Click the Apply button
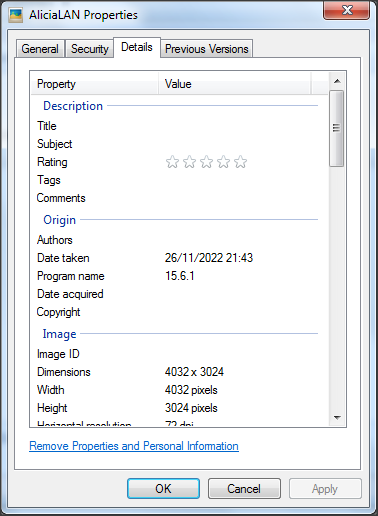Screen dimensions: 378x516 pyautogui.click(x=325, y=489)
